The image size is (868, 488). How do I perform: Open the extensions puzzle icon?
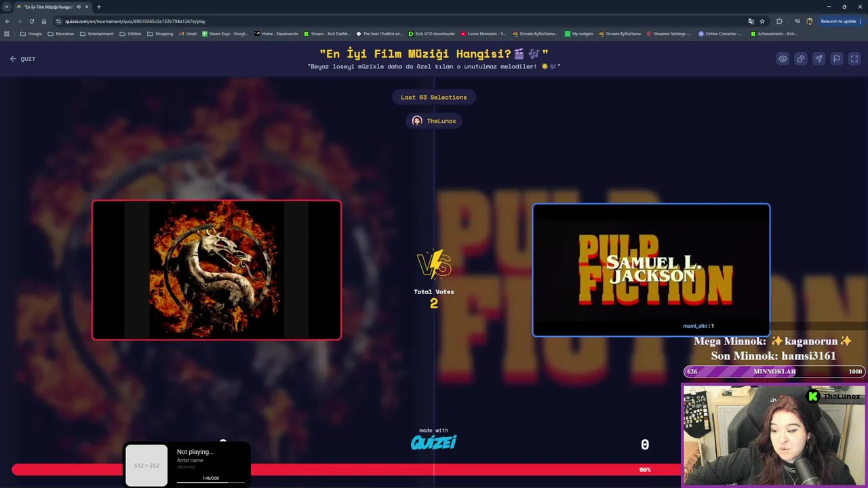tap(779, 21)
